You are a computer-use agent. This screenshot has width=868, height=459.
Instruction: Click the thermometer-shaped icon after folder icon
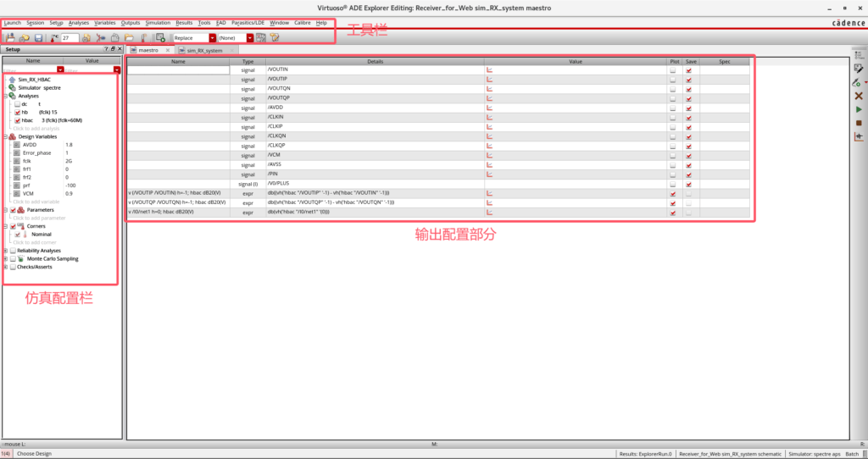pyautogui.click(x=142, y=38)
